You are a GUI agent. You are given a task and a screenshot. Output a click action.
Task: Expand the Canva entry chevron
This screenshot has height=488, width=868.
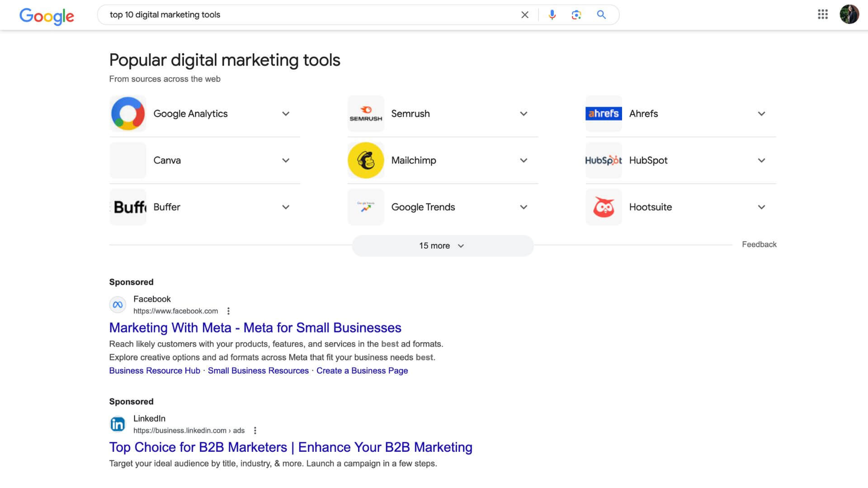[x=286, y=160]
